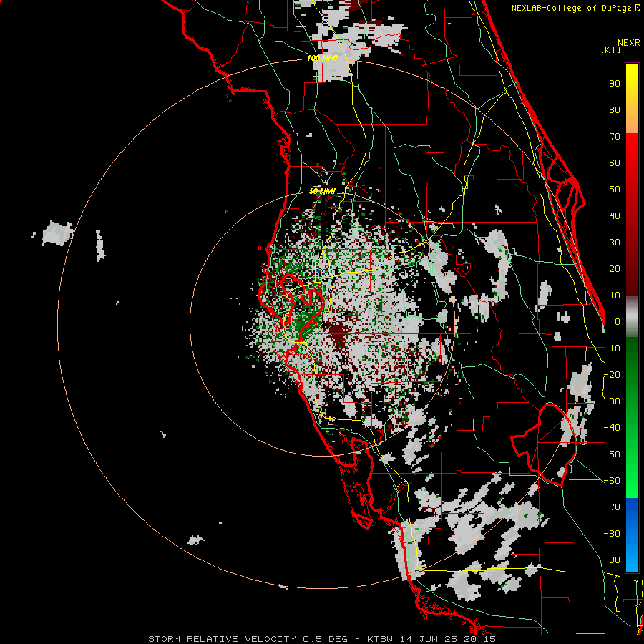The height and width of the screenshot is (644, 644).
Task: Click the 0 value on velocity scale
Action: point(618,321)
